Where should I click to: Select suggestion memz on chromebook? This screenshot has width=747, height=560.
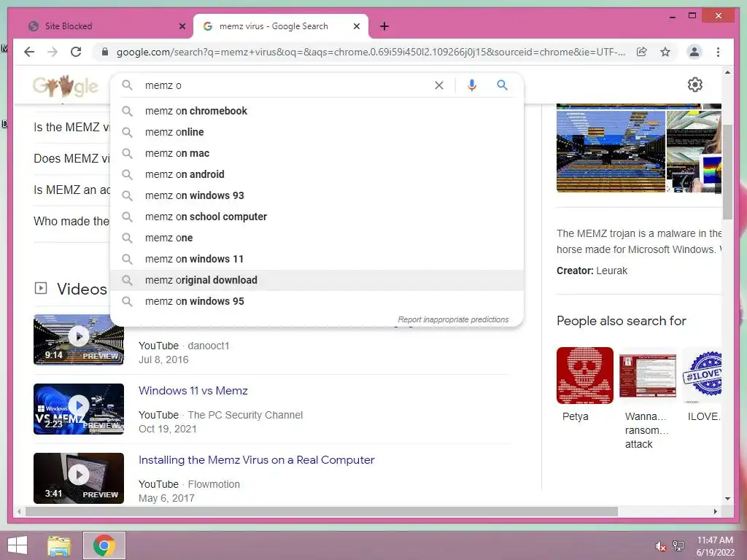pyautogui.click(x=317, y=111)
